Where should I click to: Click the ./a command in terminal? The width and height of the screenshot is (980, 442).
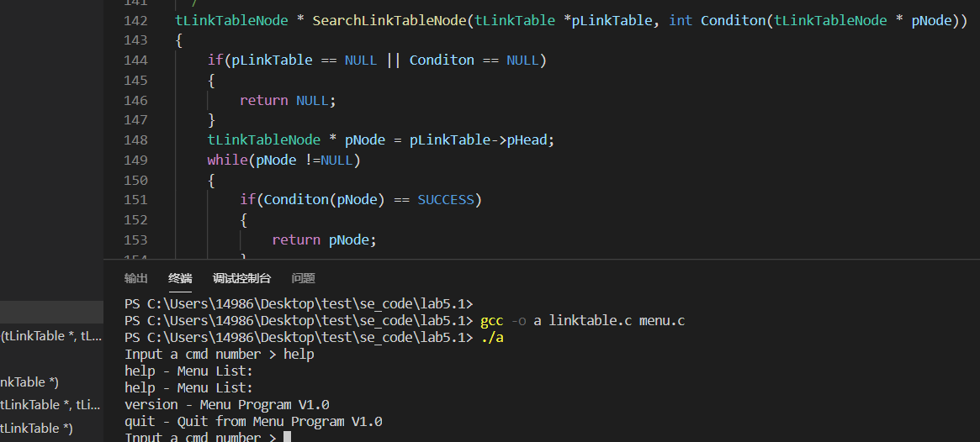click(x=491, y=338)
